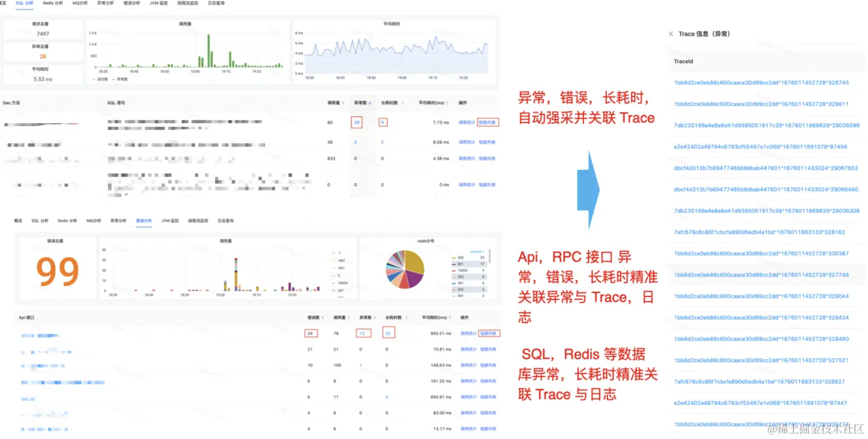Open the TraceId ending in 328827
The height and width of the screenshot is (439, 868).
pos(760,381)
